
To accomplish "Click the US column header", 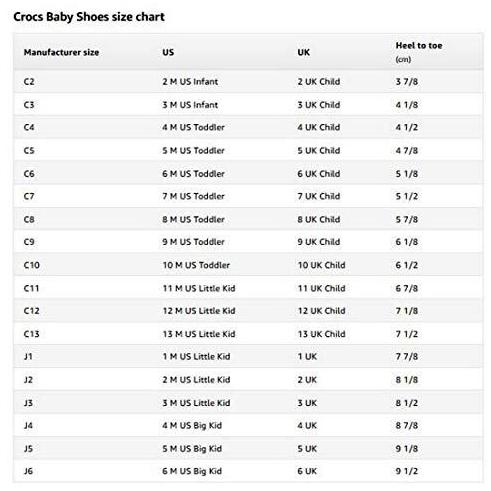I will (168, 52).
